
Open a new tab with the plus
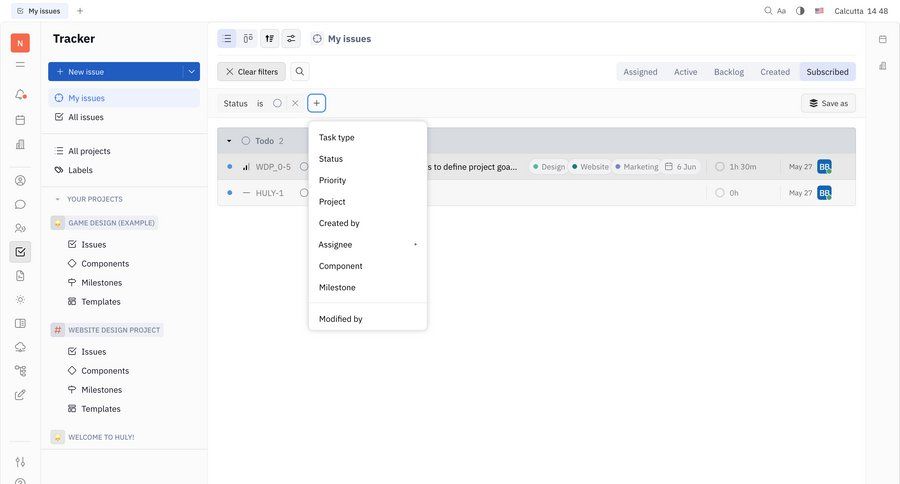tap(80, 11)
